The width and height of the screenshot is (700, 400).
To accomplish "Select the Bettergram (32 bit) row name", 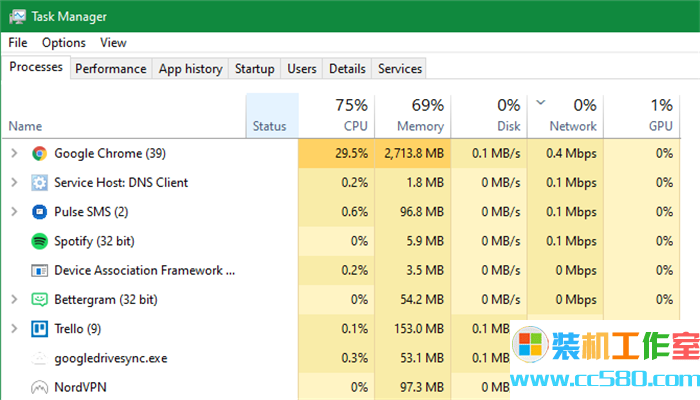I will click(x=106, y=300).
